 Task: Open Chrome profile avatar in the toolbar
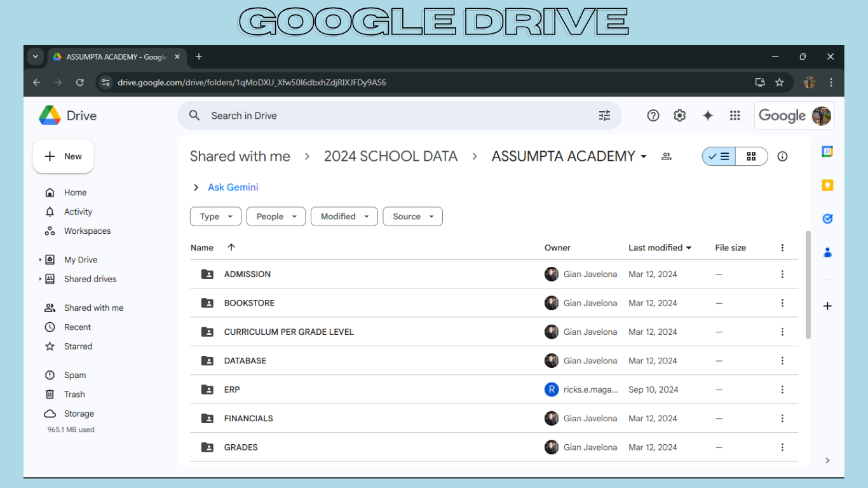coord(810,83)
